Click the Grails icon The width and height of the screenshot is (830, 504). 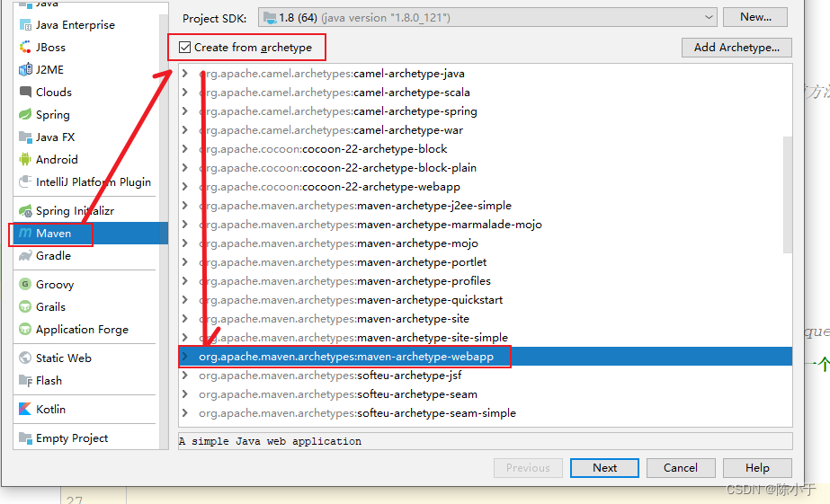pyautogui.click(x=25, y=306)
